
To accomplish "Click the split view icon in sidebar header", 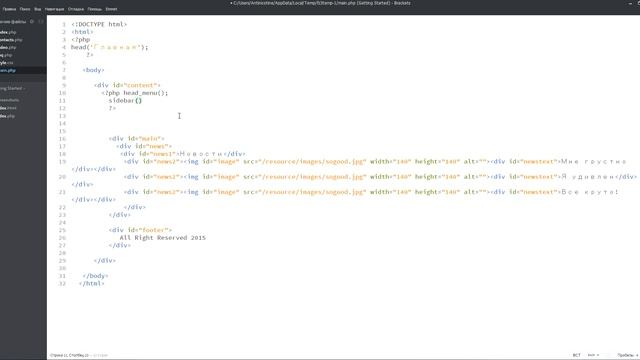I will tap(41, 22).
